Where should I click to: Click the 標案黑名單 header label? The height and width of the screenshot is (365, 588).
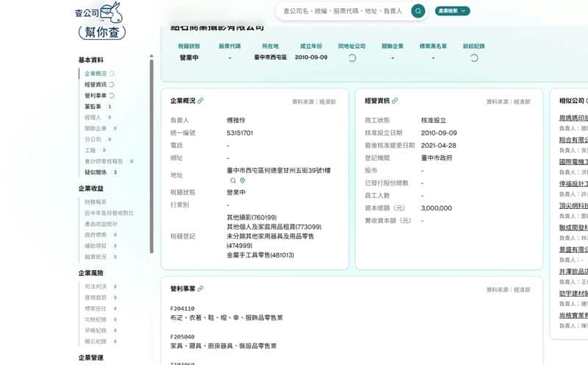point(433,46)
